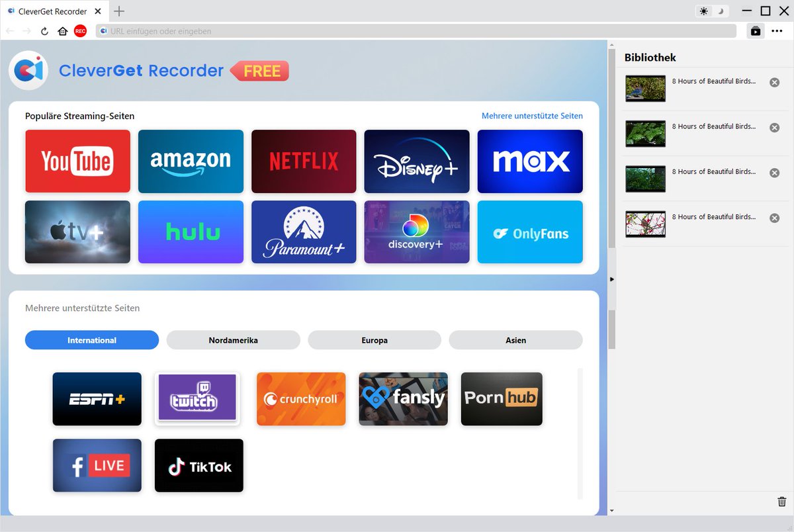Open the Twitch site tile
794x532 pixels.
tap(197, 399)
